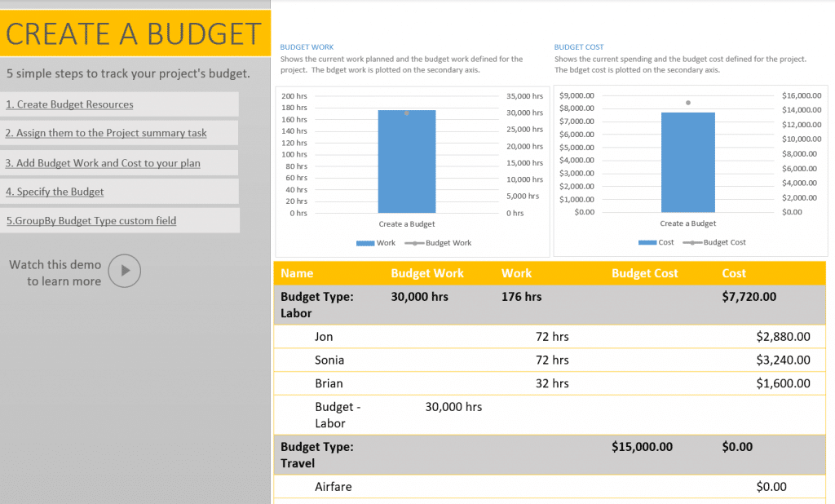This screenshot has width=835, height=504.
Task: Click the play icon to watch the demo
Action: pos(123,271)
